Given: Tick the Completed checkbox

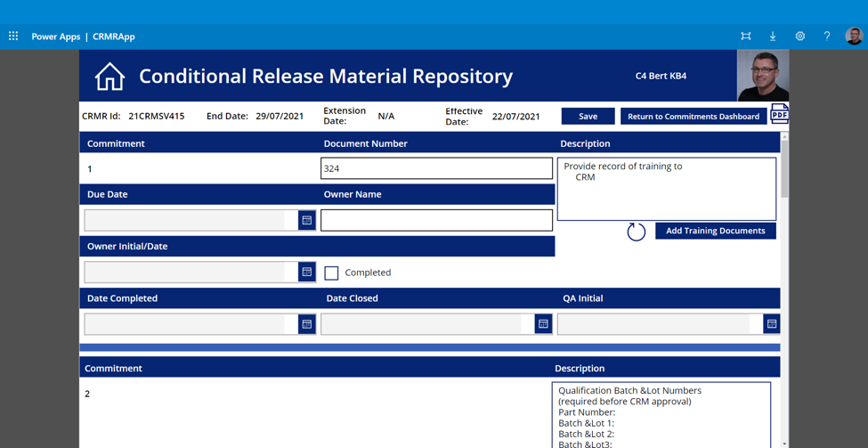Looking at the screenshot, I should [x=331, y=273].
